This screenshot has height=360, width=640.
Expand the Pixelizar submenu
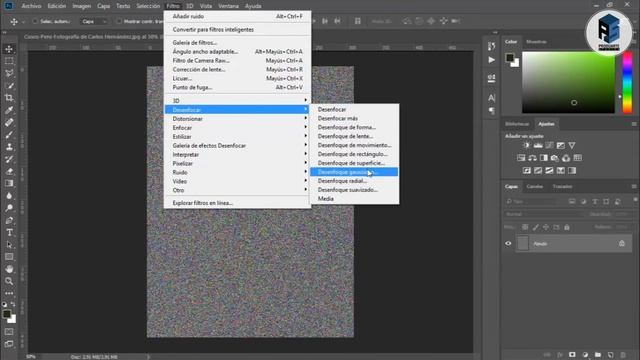tap(237, 164)
